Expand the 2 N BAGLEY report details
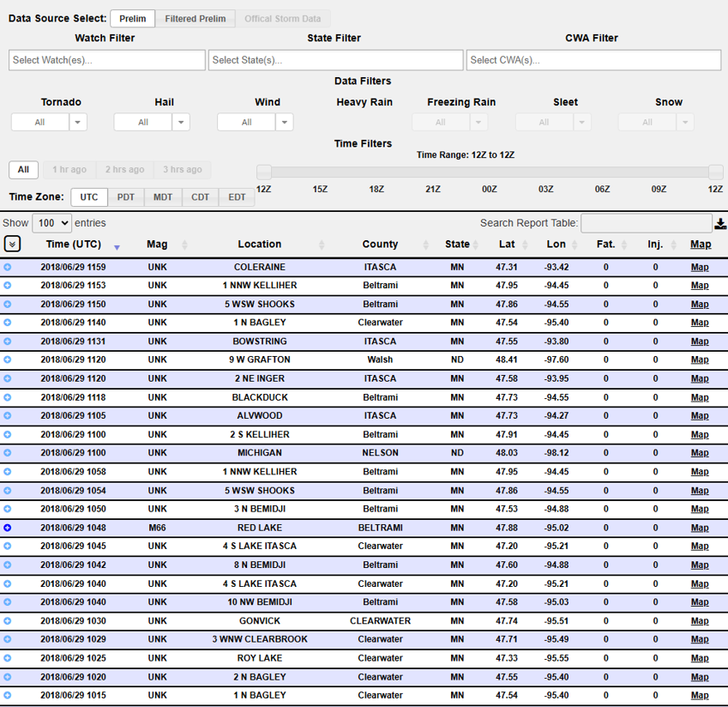The height and width of the screenshot is (707, 728). [8, 677]
